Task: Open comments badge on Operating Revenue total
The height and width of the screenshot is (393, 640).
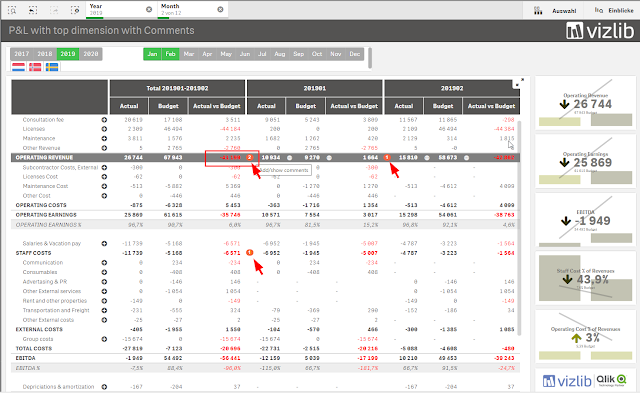Action: click(x=250, y=157)
